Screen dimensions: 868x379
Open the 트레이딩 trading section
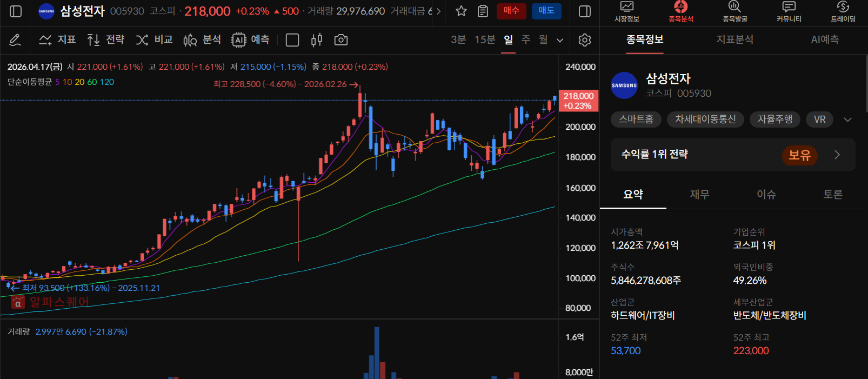coord(843,12)
